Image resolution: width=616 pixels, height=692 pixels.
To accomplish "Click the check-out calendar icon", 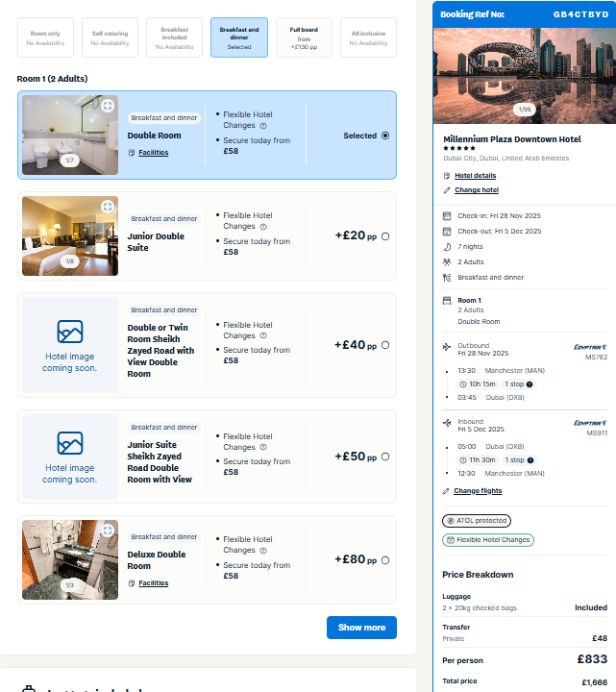I will coord(447,232).
